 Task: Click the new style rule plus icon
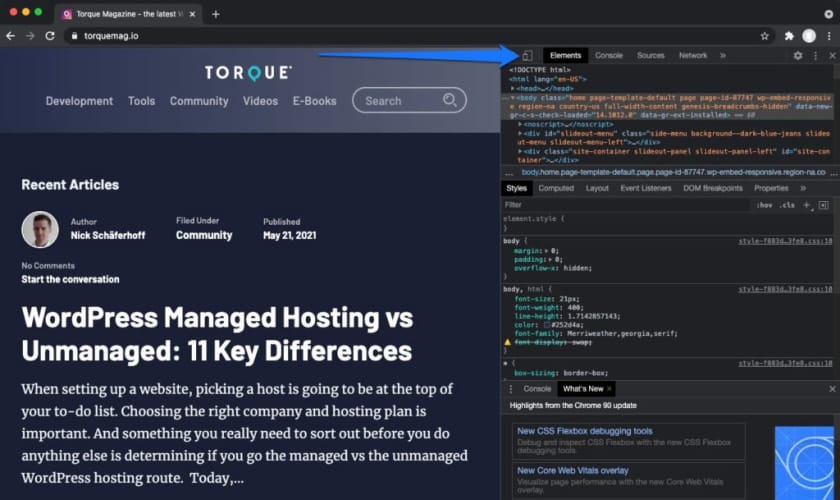pyautogui.click(x=807, y=205)
